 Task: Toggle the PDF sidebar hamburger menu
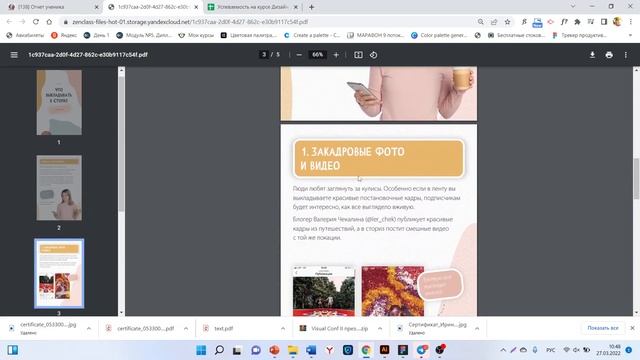point(14,55)
